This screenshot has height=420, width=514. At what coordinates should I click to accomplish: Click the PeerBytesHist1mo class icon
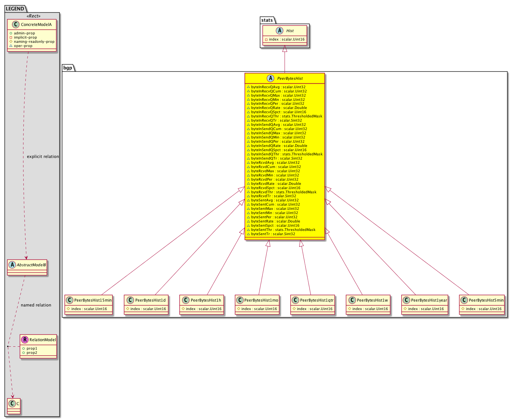[x=239, y=300]
